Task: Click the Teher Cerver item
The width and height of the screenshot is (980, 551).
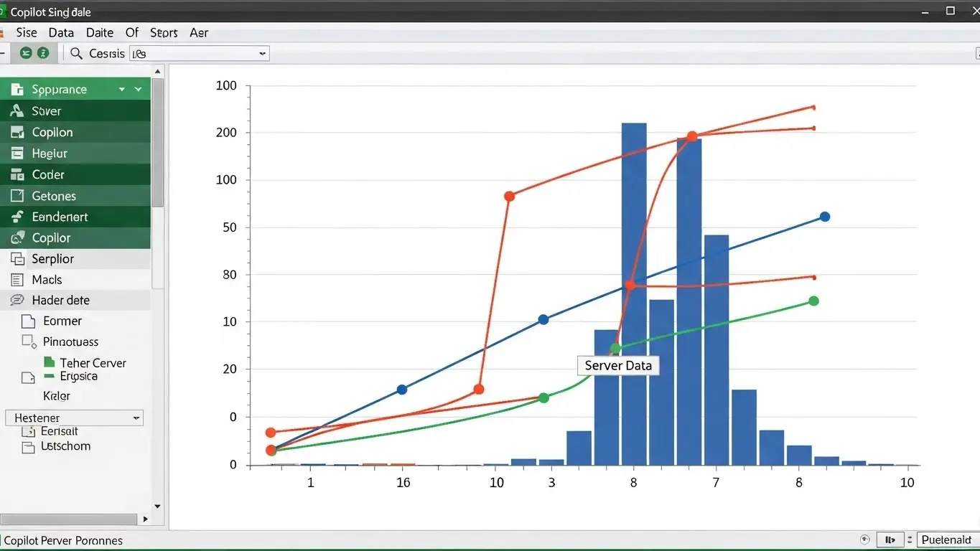Action: coord(93,363)
